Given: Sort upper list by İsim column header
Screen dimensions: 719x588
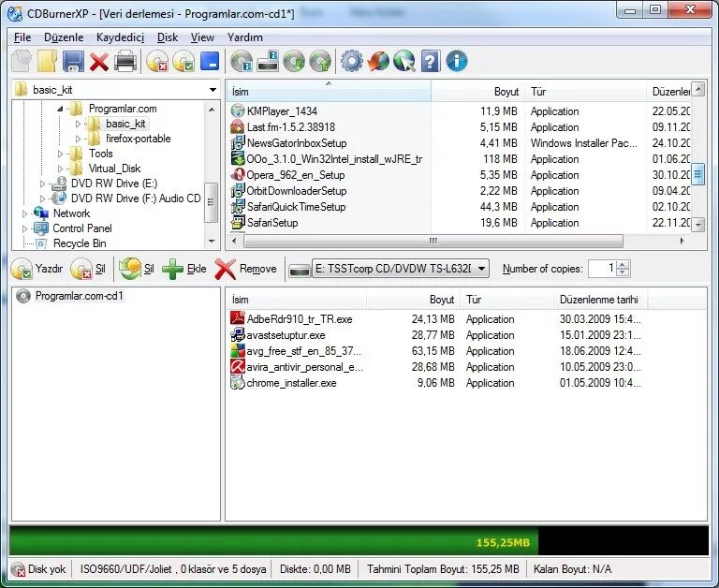Looking at the screenshot, I should pyautogui.click(x=329, y=92).
